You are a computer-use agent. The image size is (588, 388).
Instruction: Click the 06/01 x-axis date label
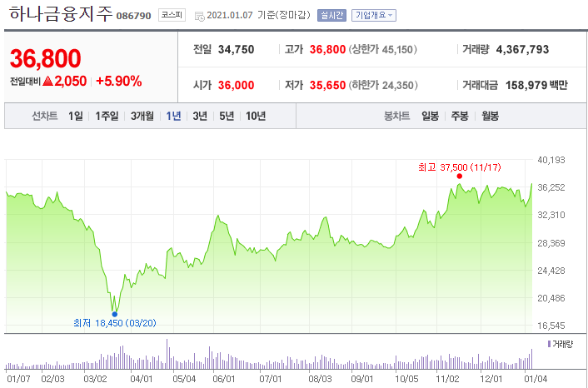click(224, 379)
